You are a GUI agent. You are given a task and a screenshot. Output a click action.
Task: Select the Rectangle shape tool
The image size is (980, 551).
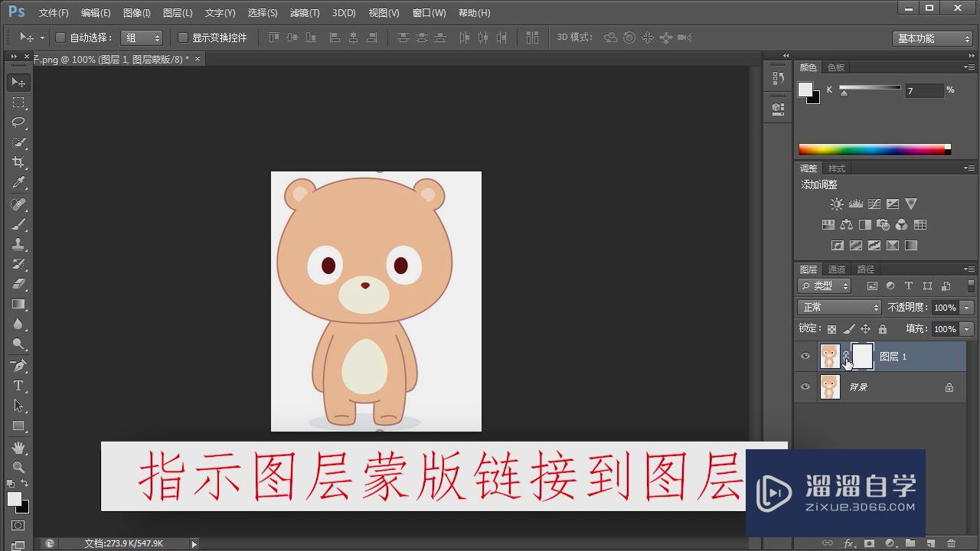[x=18, y=425]
